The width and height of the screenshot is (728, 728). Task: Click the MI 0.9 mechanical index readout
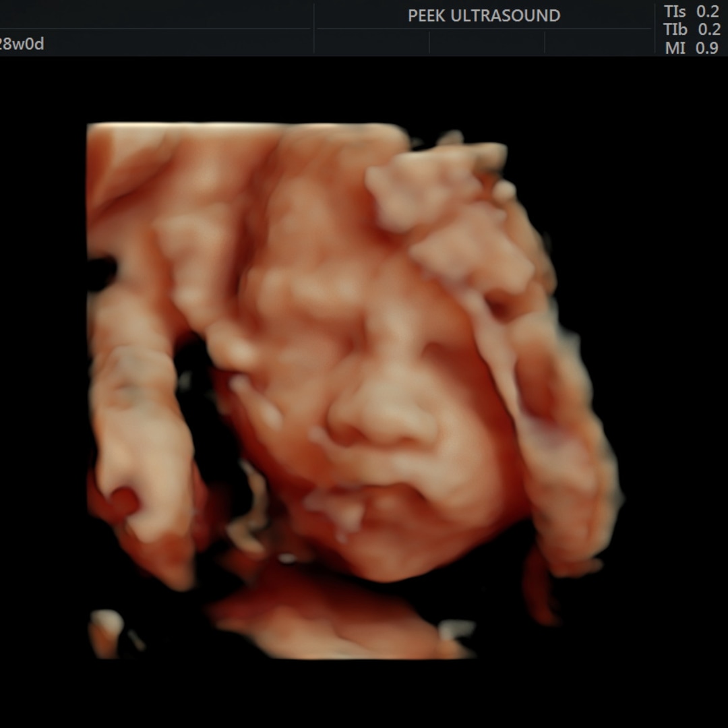tap(691, 48)
